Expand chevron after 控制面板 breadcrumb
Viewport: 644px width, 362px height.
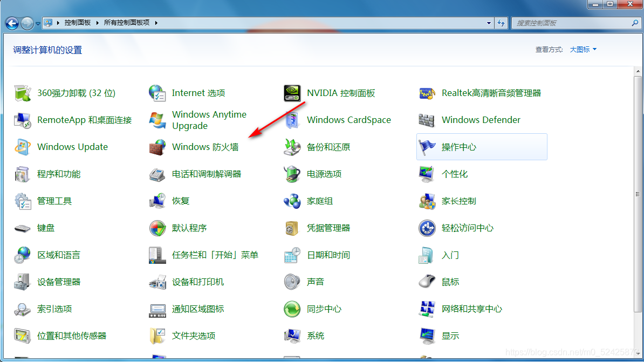pyautogui.click(x=97, y=23)
